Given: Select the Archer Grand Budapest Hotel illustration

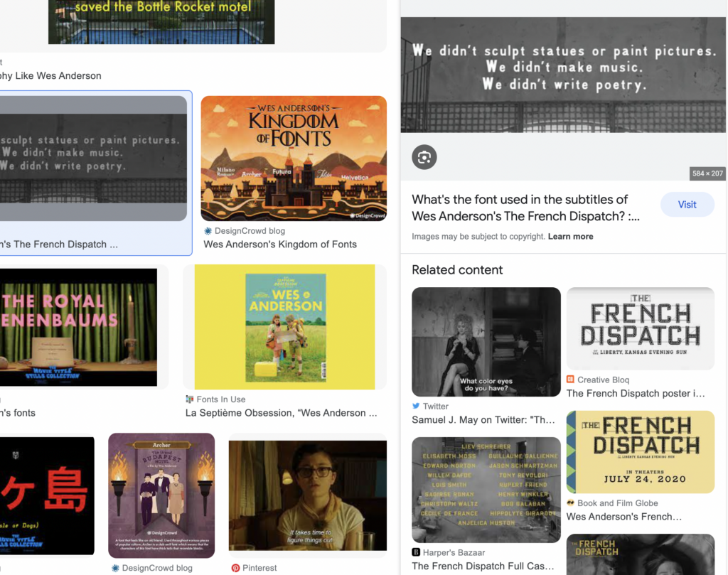Looking at the screenshot, I should coord(161,495).
